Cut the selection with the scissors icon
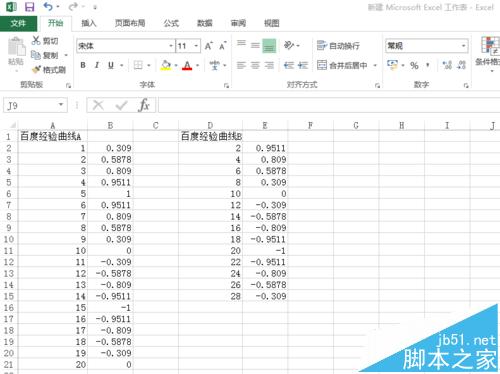 point(36,41)
